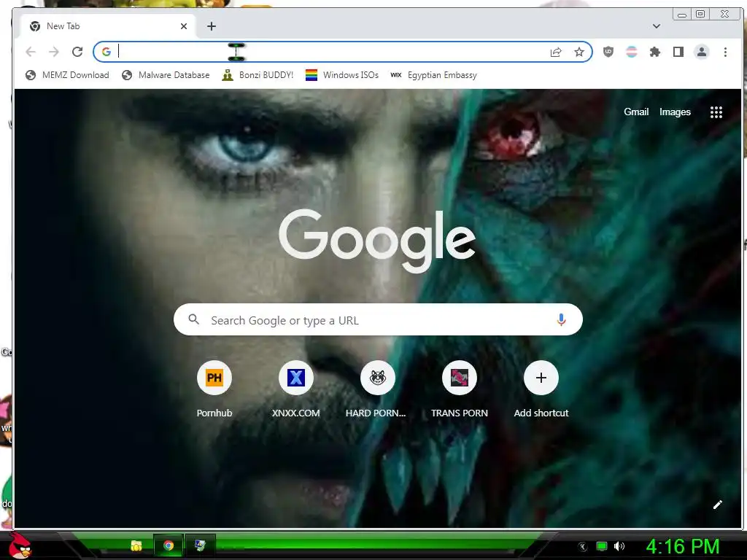Toggle the side panel icon

click(678, 52)
